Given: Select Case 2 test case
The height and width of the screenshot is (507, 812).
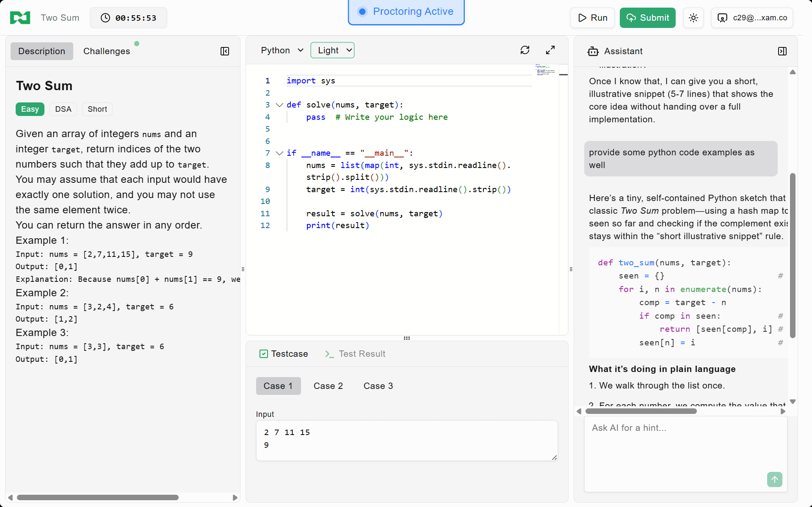Looking at the screenshot, I should coord(328,386).
